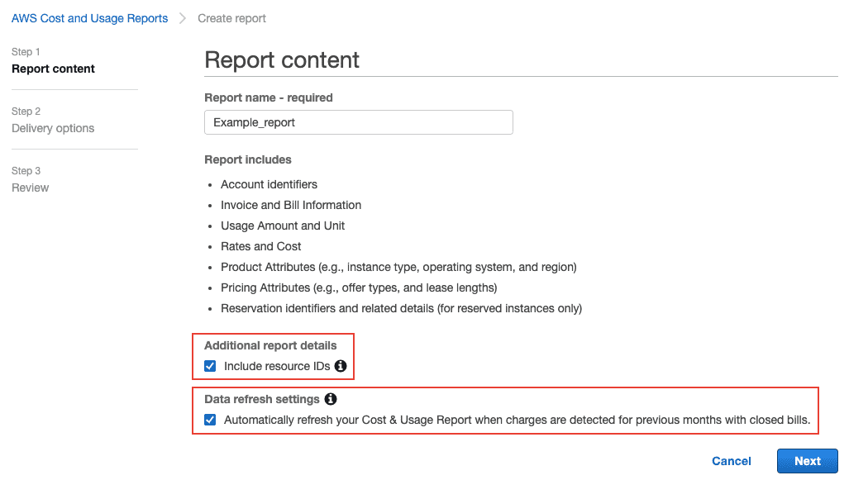Go to Step 2 Delivery options
Viewport: 868px width, 499px height.
pos(53,128)
